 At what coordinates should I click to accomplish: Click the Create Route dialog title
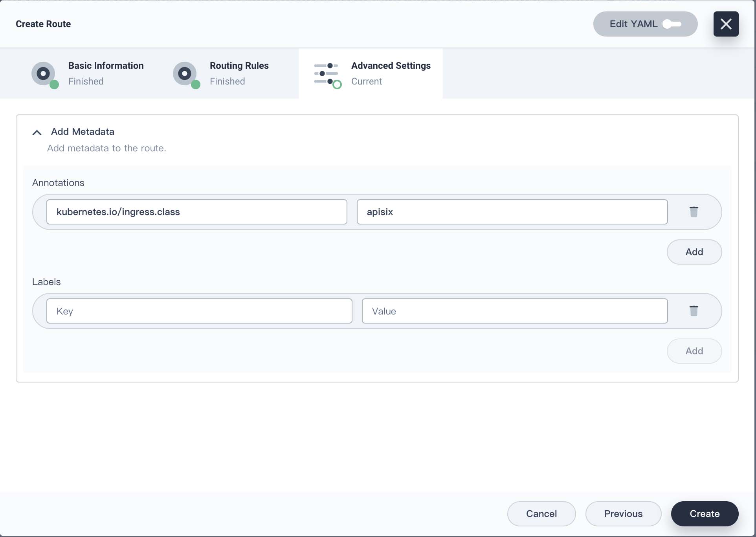[x=43, y=24]
